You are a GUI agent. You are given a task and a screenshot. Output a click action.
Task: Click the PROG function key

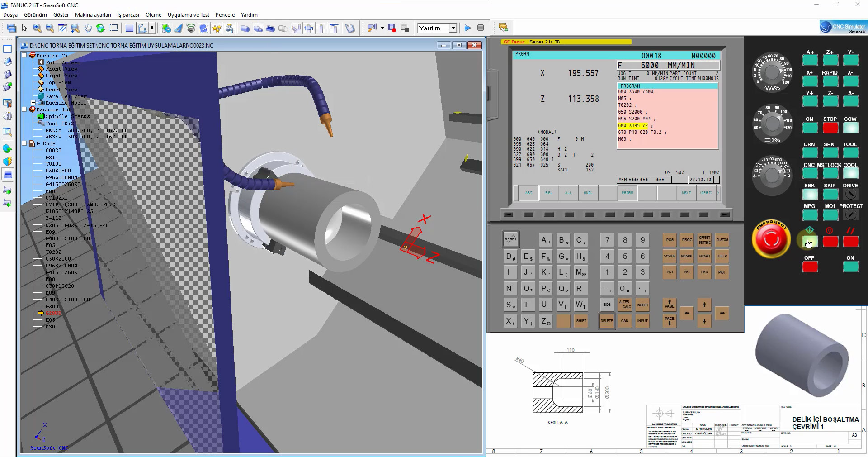click(x=687, y=240)
